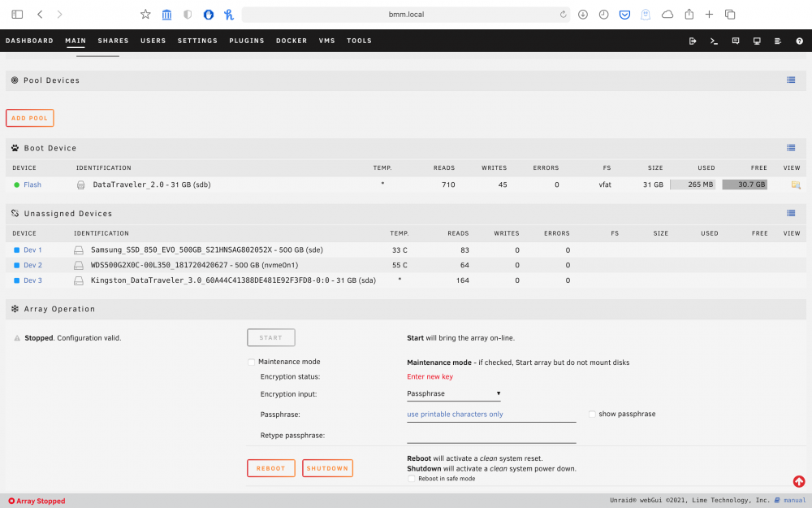
Task: Toggle the help question mark icon
Action: 799,41
